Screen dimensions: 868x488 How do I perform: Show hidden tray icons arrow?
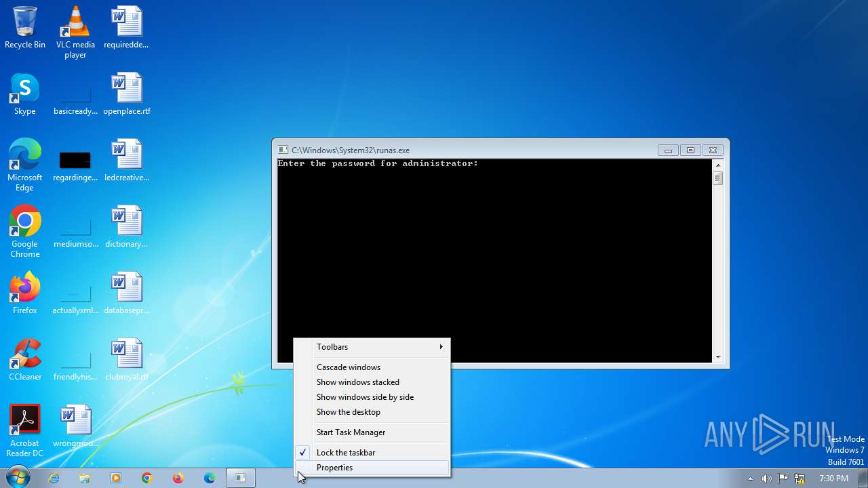tap(750, 479)
